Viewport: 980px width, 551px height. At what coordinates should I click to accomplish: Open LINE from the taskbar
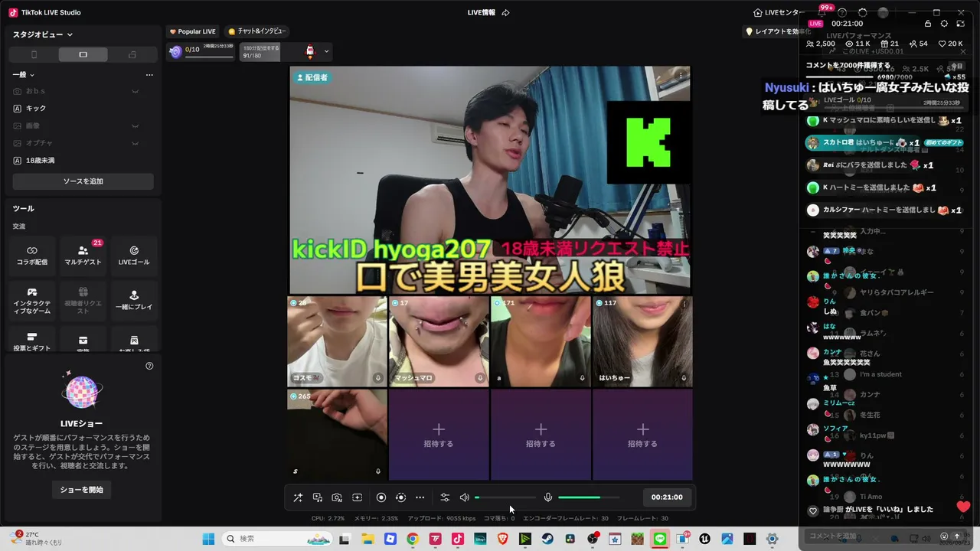point(660,539)
